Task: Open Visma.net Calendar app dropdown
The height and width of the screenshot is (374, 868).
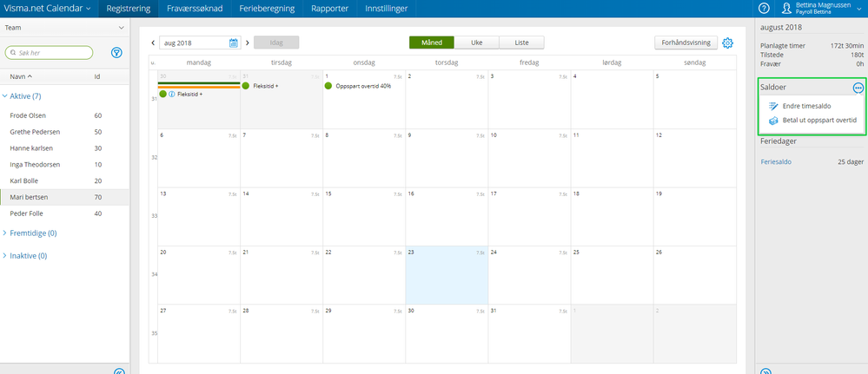Action: 48,9
